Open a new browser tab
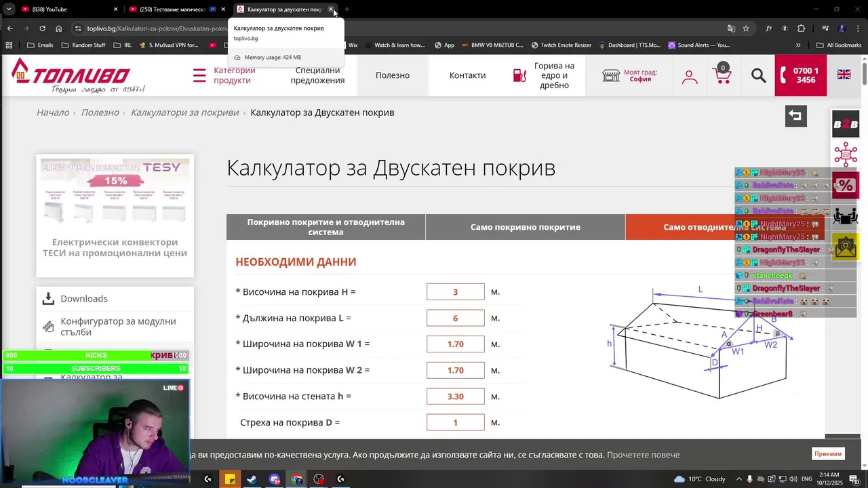Screen dimensions: 868x488 pos(347,9)
